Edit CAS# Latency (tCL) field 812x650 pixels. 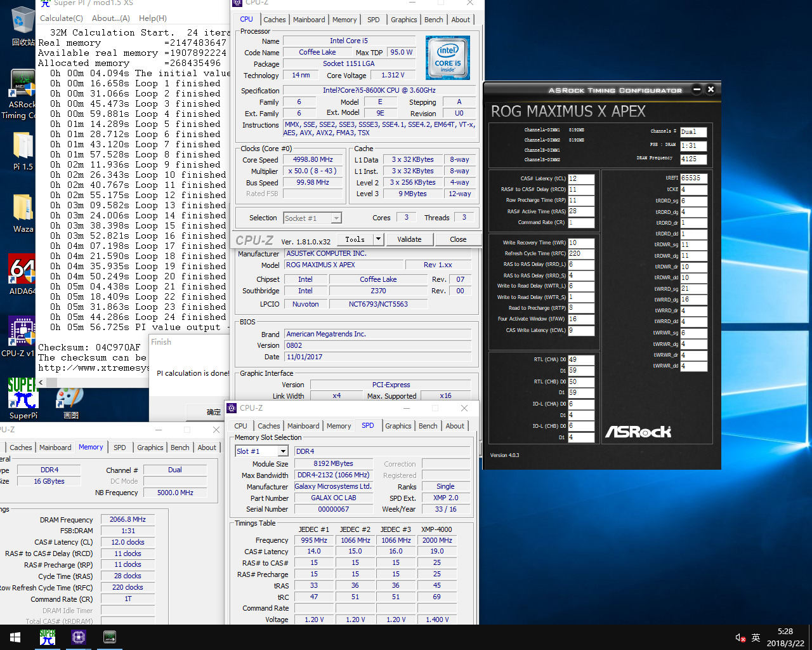click(581, 178)
